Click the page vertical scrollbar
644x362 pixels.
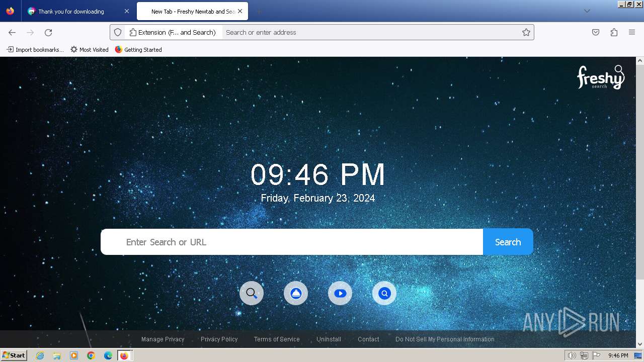[x=640, y=172]
